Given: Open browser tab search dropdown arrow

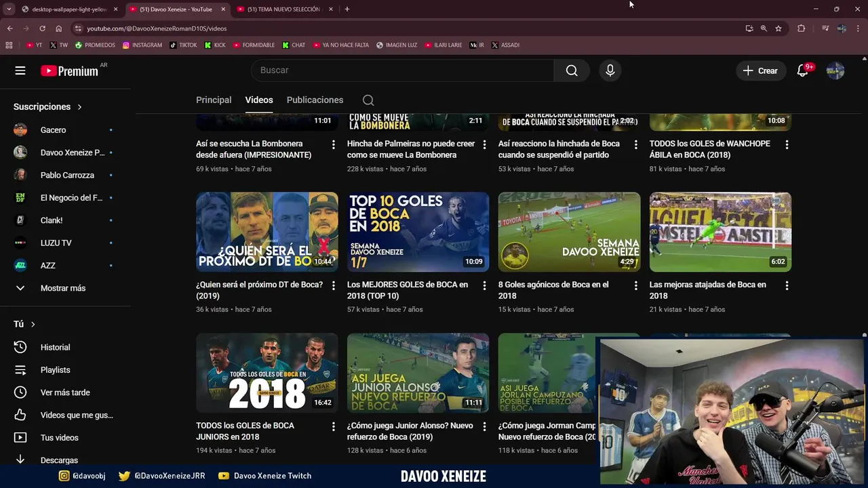Looking at the screenshot, I should [x=9, y=9].
